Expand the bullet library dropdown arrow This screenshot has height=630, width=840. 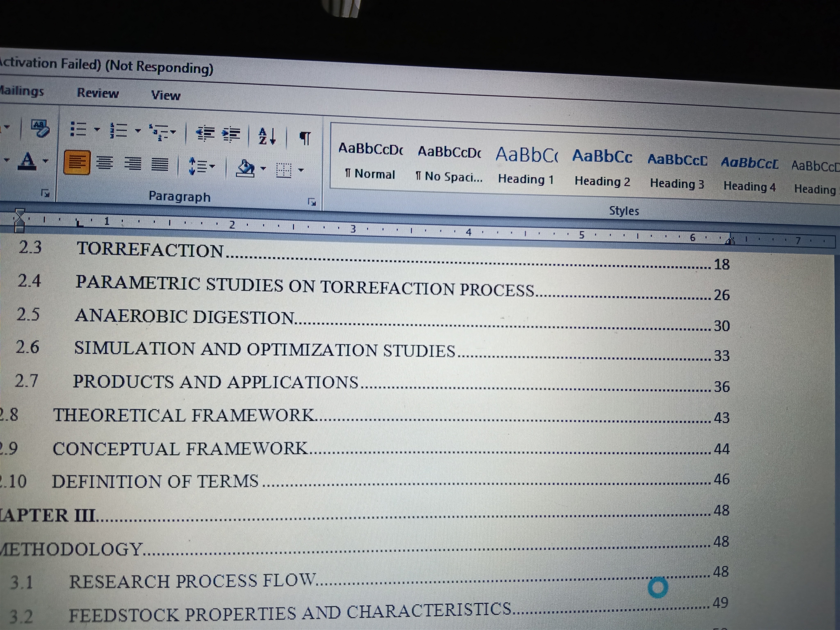pos(97,130)
